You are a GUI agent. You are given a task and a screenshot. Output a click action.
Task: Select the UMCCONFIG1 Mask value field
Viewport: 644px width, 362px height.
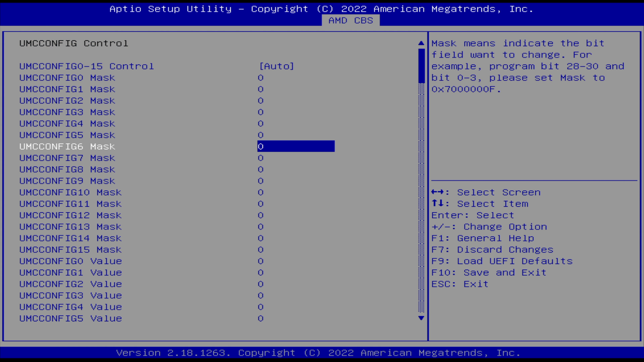pos(260,89)
